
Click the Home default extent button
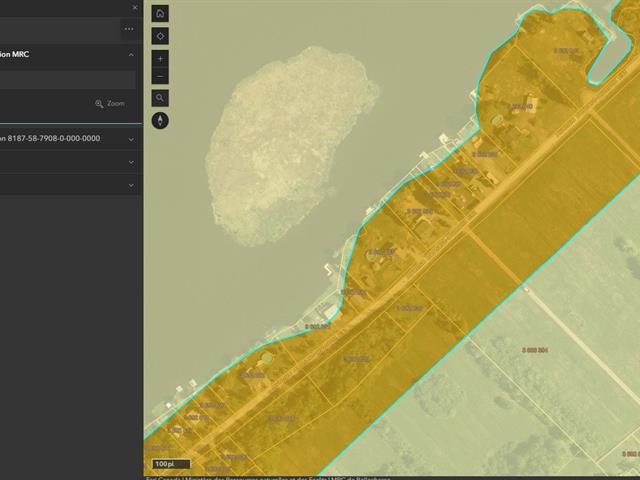[x=161, y=13]
